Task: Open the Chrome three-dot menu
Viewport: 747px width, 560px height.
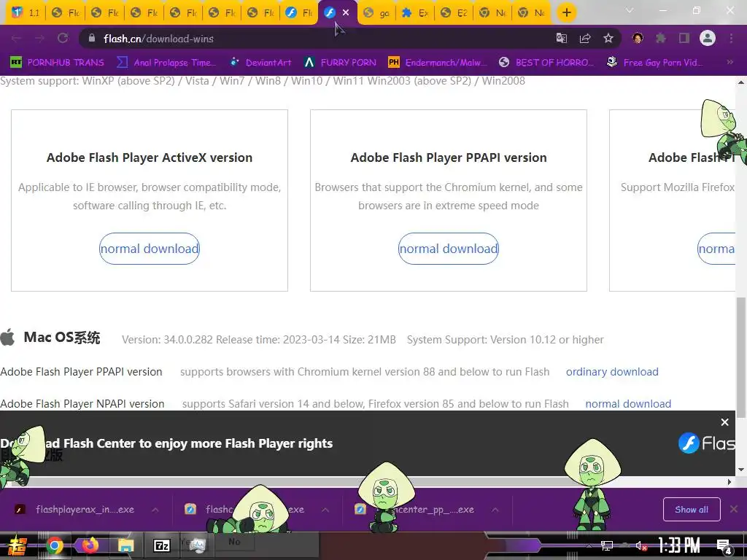Action: pyautogui.click(x=731, y=38)
